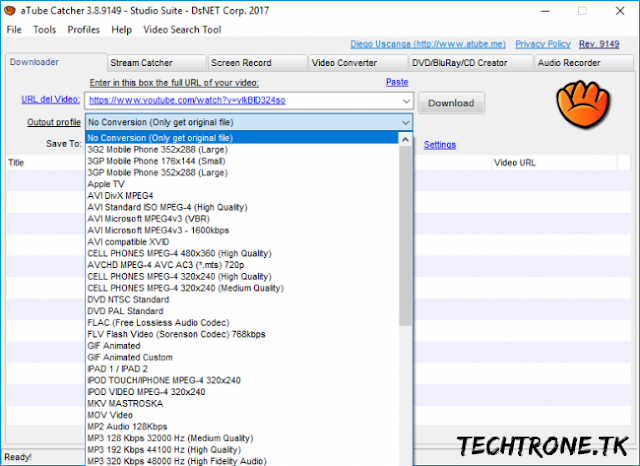The width and height of the screenshot is (640, 466).
Task: Pick AVI Microsoft MPEG4v3 (VBR)
Action: (x=242, y=219)
